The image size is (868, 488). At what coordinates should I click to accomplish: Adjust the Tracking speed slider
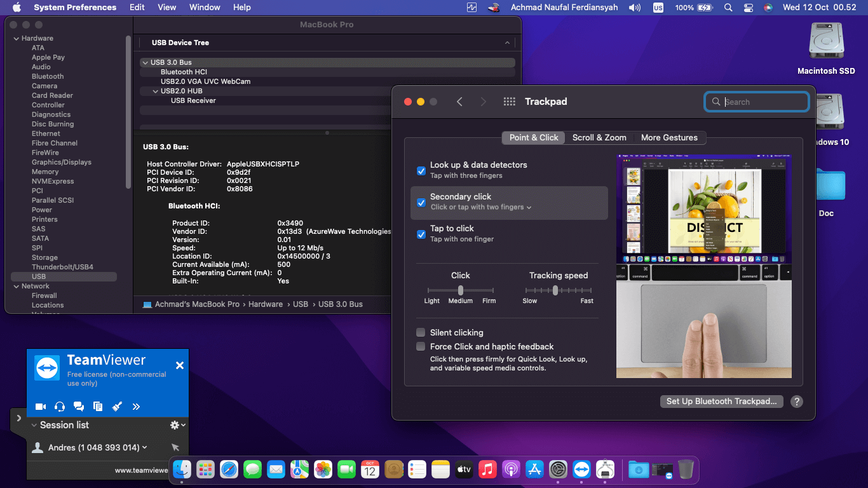(x=555, y=290)
